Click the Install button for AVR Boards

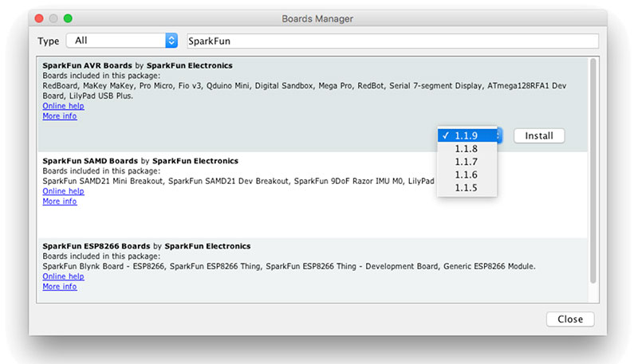(539, 136)
